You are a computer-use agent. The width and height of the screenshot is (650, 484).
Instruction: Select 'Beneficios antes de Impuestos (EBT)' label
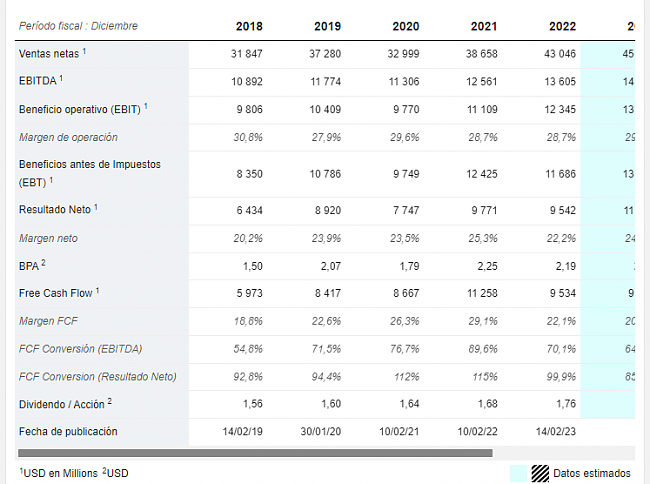point(90,173)
